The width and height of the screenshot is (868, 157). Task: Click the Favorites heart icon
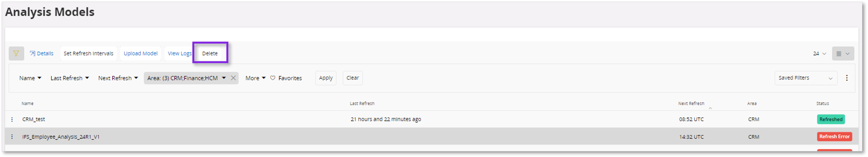[273, 78]
